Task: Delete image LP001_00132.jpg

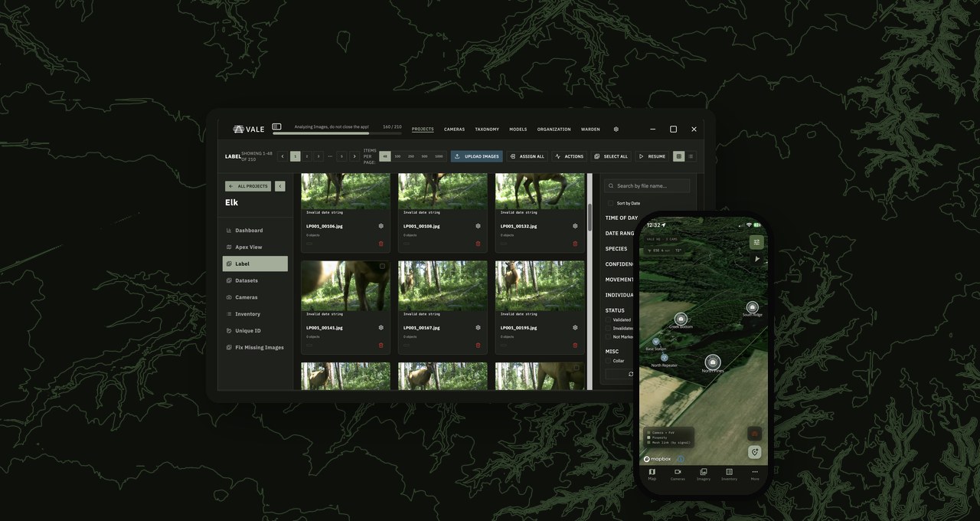Action: click(x=576, y=244)
